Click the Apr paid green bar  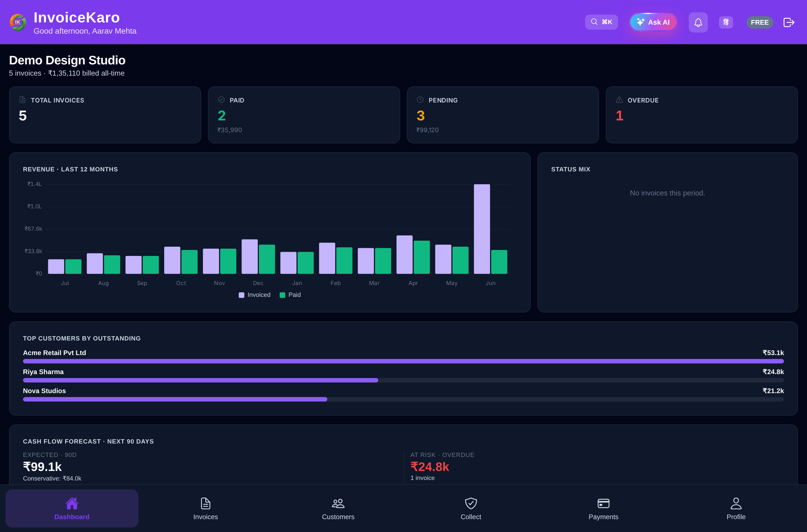[422, 257]
